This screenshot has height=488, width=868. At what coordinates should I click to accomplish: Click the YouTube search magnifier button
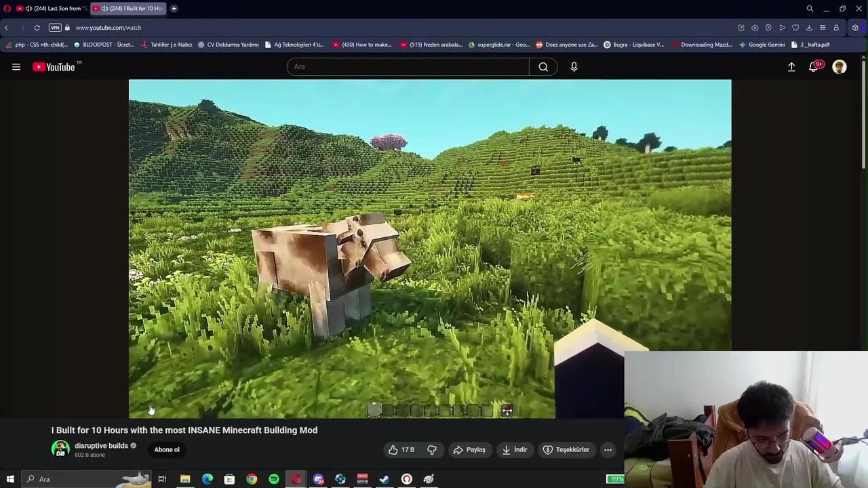click(543, 66)
